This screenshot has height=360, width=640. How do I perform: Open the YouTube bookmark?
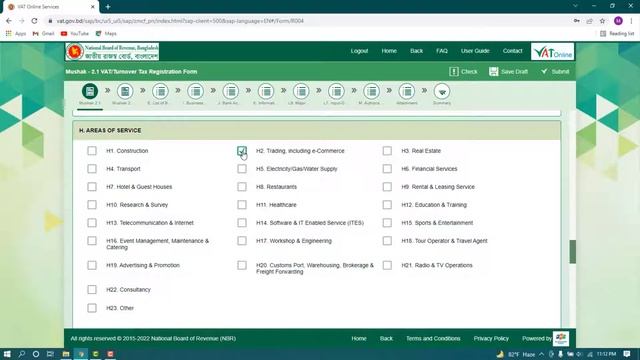click(x=75, y=33)
